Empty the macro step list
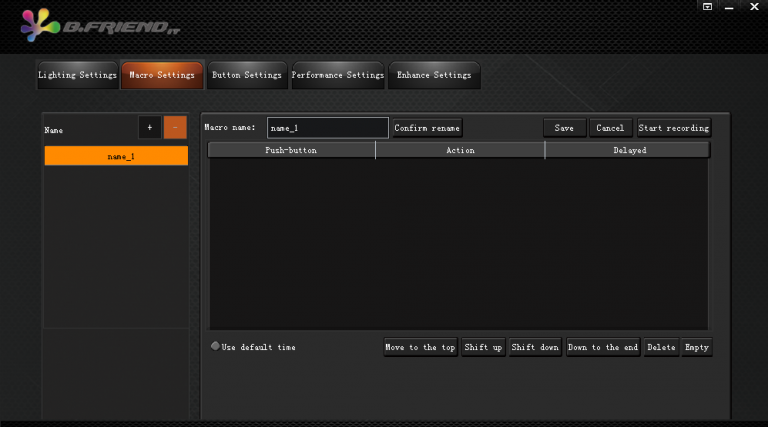This screenshot has height=427, width=768. pos(696,347)
